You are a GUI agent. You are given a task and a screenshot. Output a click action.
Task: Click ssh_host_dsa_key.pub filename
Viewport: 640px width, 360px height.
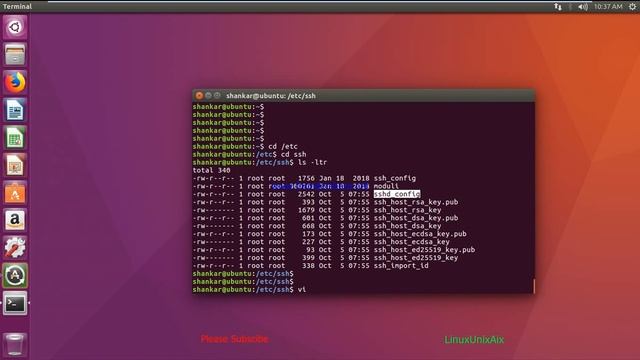pos(416,218)
